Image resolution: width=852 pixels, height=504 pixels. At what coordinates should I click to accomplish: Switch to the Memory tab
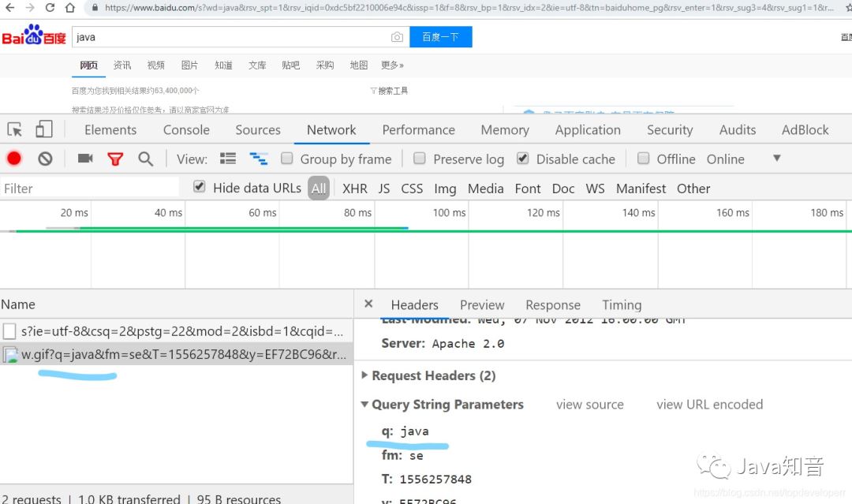point(505,130)
